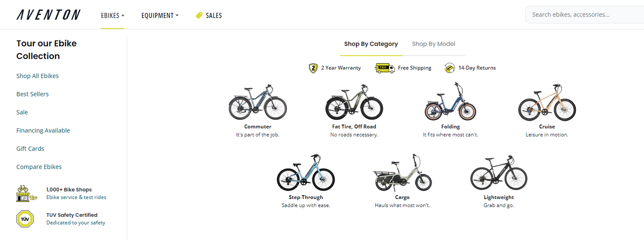Click the 2 Year Warranty shield icon
644x243 pixels.
pyautogui.click(x=313, y=68)
